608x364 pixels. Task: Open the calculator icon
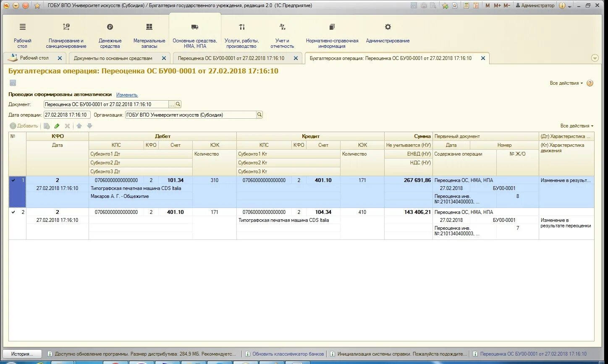[466, 5]
